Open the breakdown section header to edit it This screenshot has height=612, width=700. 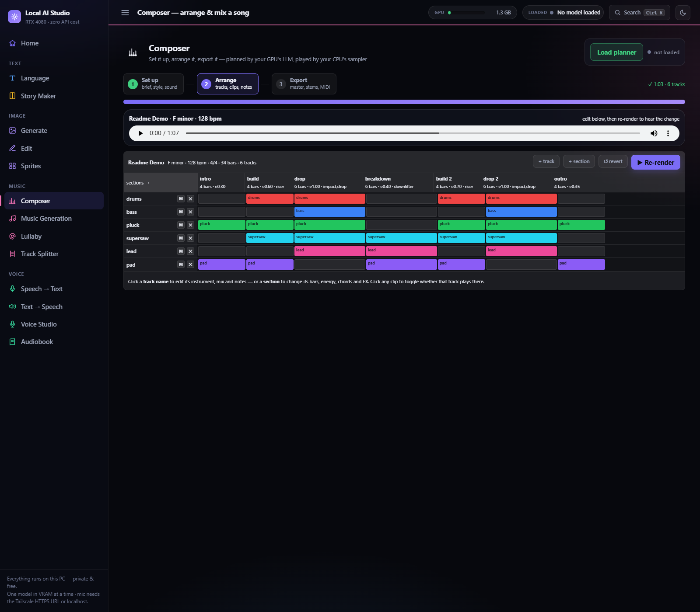[398, 182]
